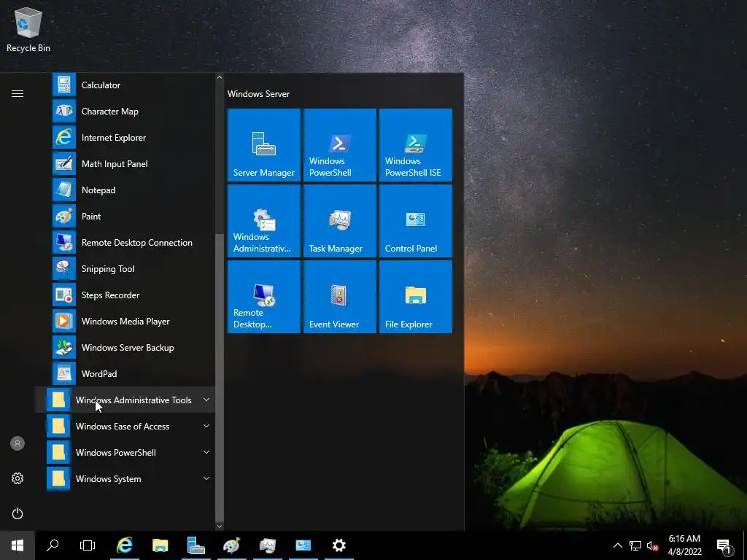Show hidden system tray icons
The image size is (747, 560).
pyautogui.click(x=617, y=545)
